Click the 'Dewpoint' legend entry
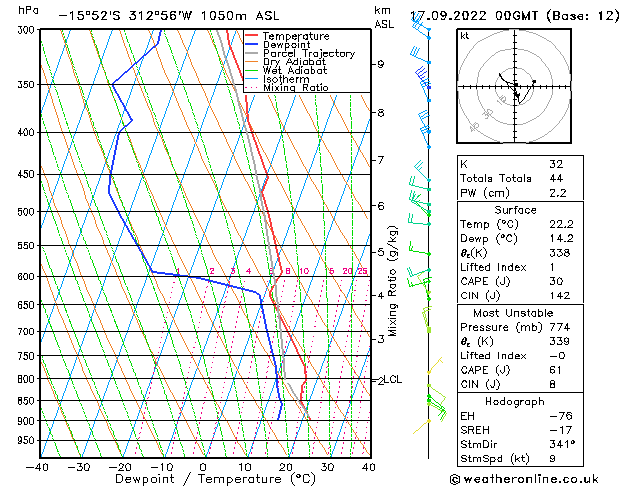 [286, 45]
